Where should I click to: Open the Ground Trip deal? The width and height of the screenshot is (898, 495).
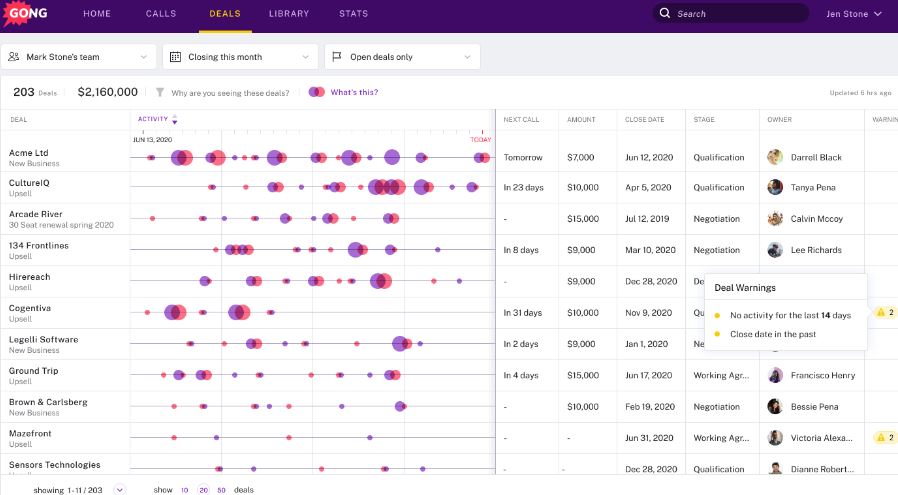pyautogui.click(x=33, y=371)
